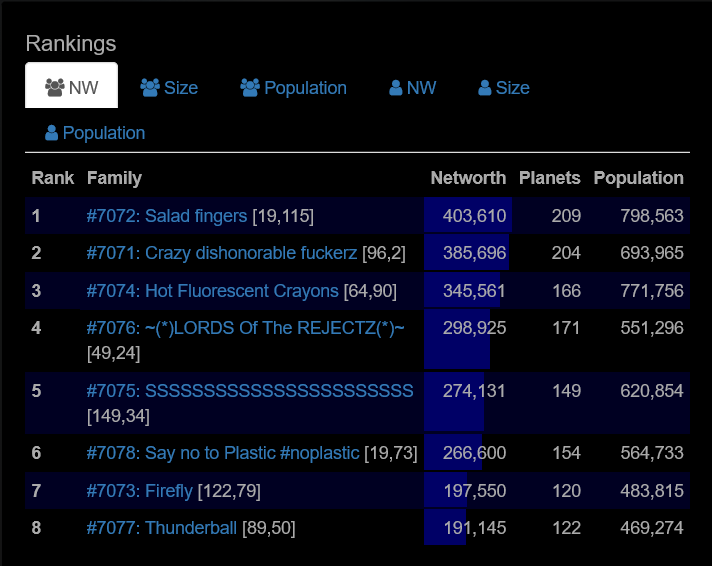Open family #7072: Salad fingers
Viewport: 712px width, 566px height.
pyautogui.click(x=166, y=216)
